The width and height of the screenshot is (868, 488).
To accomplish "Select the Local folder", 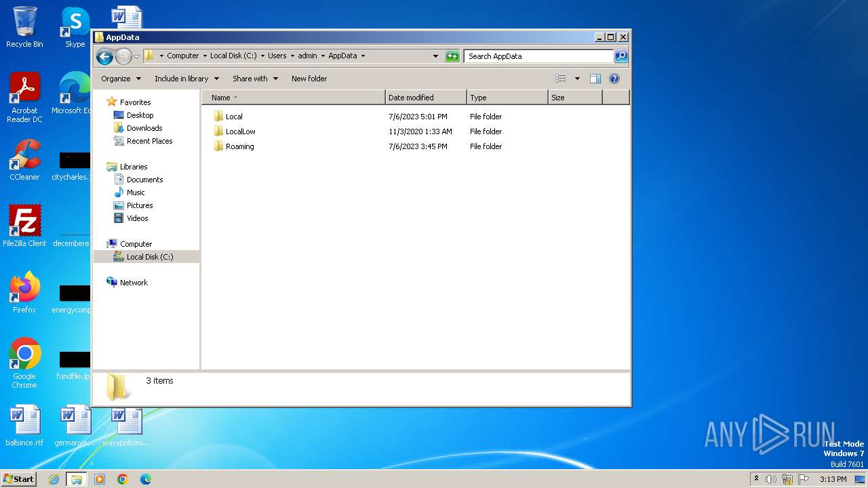I will coord(234,117).
